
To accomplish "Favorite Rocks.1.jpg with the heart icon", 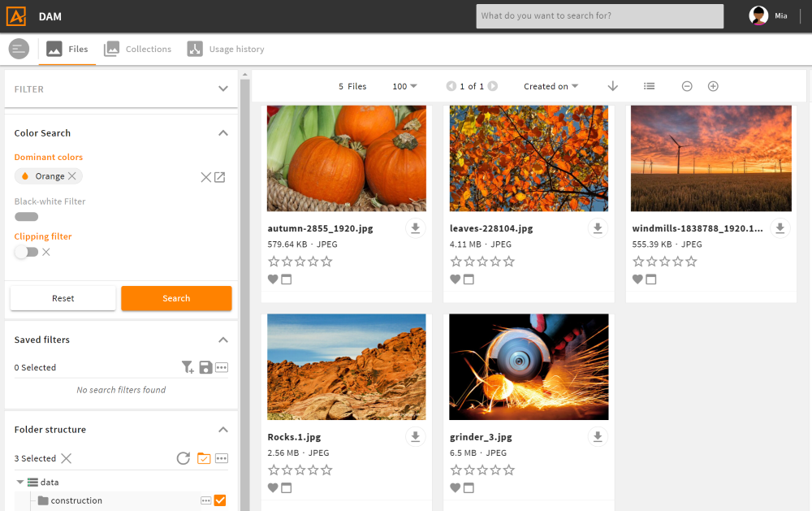I will 273,487.
